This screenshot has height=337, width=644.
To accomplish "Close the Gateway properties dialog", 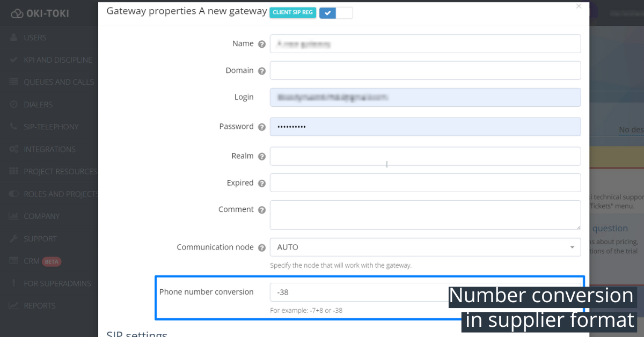I will [579, 6].
